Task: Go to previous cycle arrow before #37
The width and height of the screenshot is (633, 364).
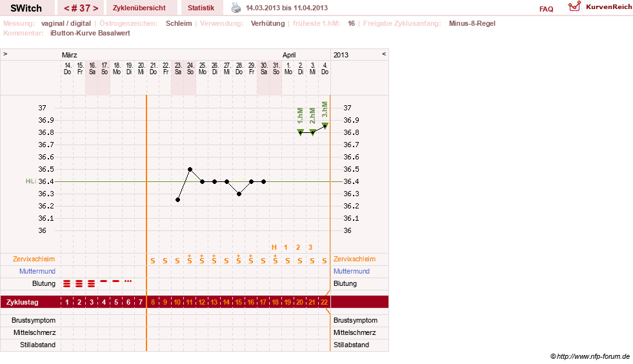Action: point(66,8)
